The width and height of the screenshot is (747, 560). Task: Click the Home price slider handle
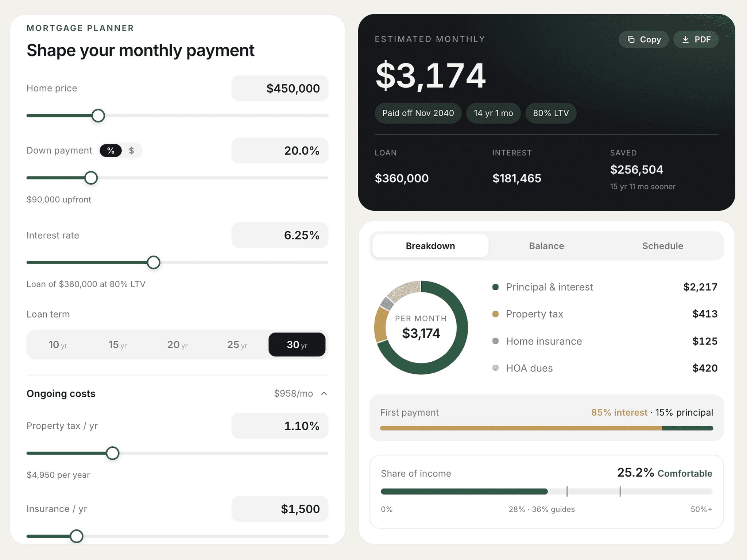tap(98, 116)
